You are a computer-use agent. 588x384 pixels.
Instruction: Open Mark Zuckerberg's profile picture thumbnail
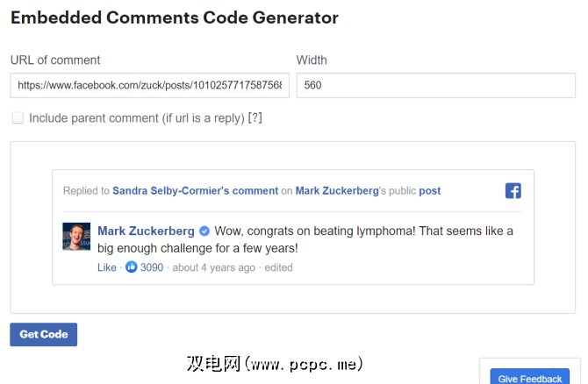coord(76,237)
